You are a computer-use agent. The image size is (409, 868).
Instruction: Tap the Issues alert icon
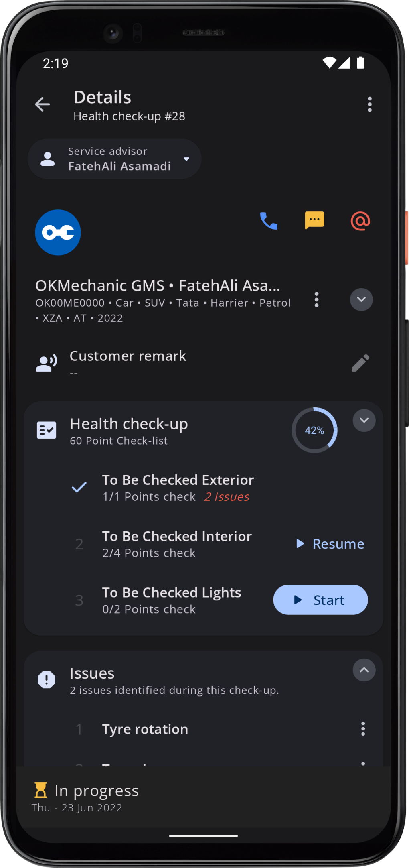point(47,680)
